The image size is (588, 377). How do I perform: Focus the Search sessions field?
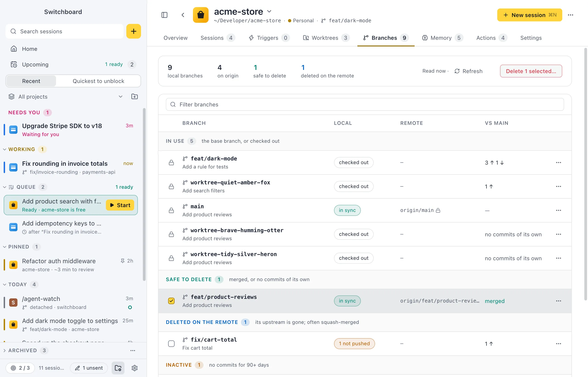64,31
